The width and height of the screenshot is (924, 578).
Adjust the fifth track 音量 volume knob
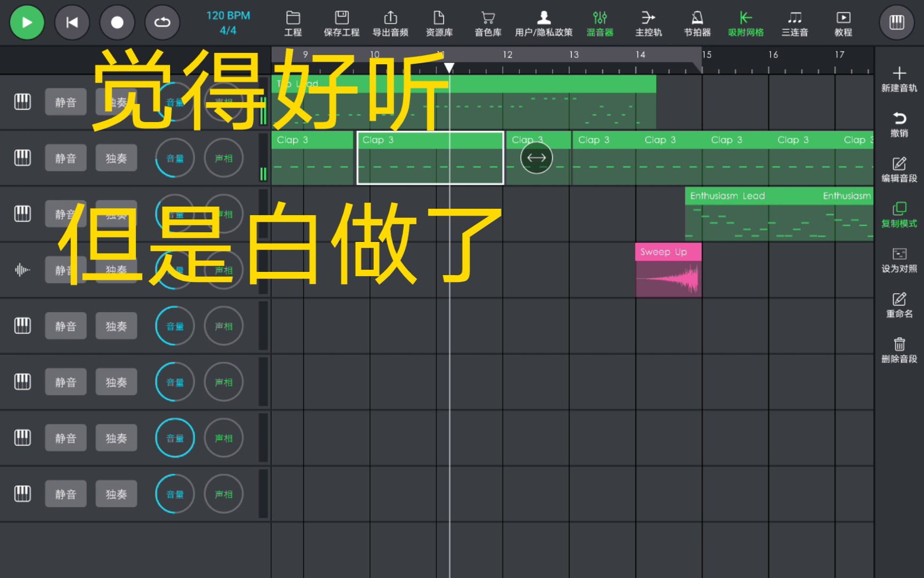pos(175,326)
